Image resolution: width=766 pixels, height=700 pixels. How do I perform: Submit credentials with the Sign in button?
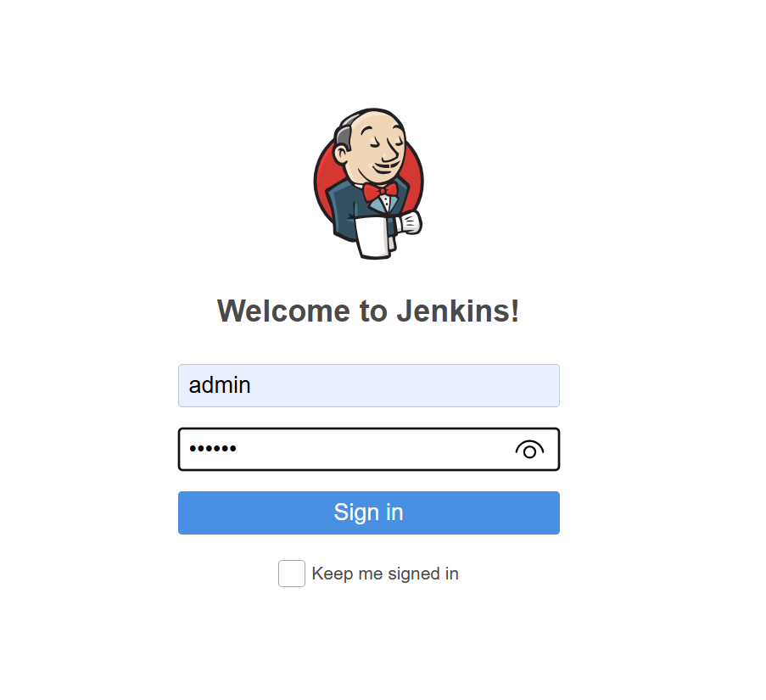click(369, 513)
